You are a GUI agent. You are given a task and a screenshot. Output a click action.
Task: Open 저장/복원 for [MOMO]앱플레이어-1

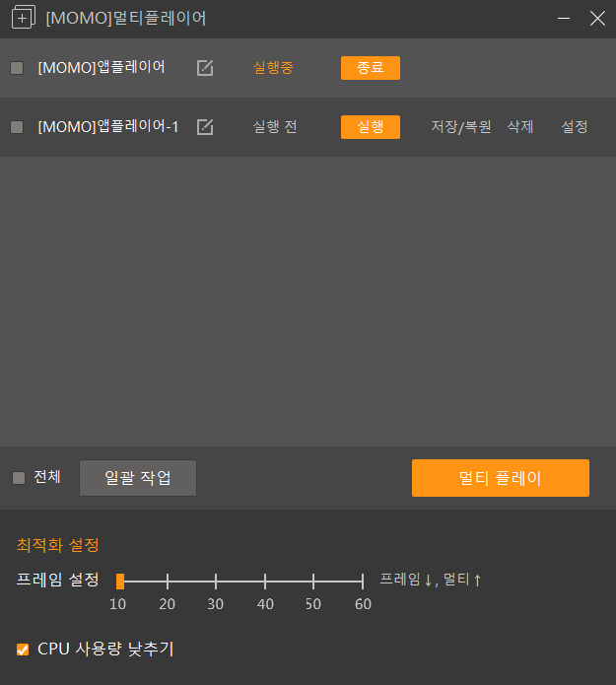pyautogui.click(x=461, y=127)
